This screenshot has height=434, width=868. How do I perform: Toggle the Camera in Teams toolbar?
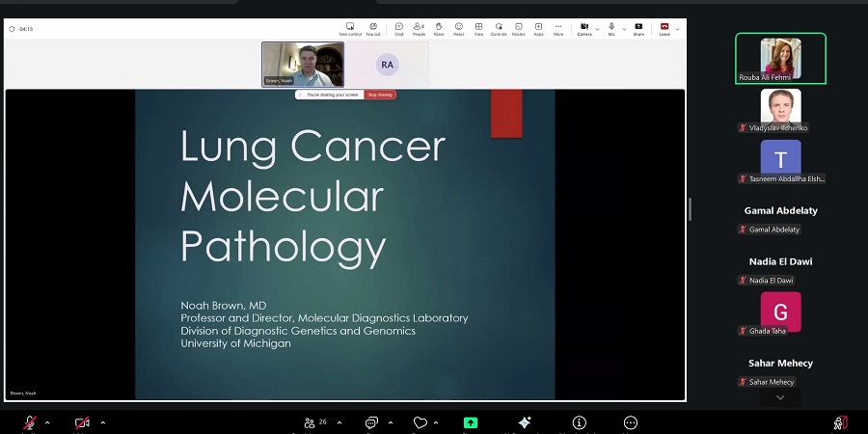tap(584, 29)
